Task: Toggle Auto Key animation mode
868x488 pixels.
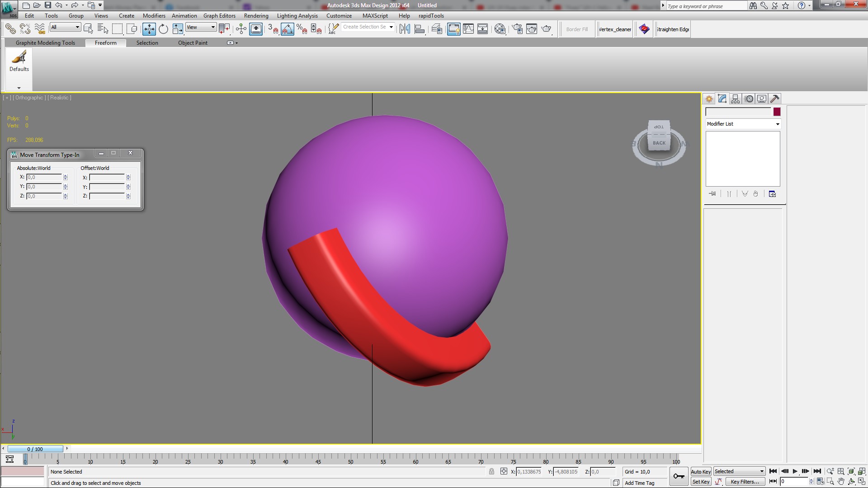Action: click(701, 472)
